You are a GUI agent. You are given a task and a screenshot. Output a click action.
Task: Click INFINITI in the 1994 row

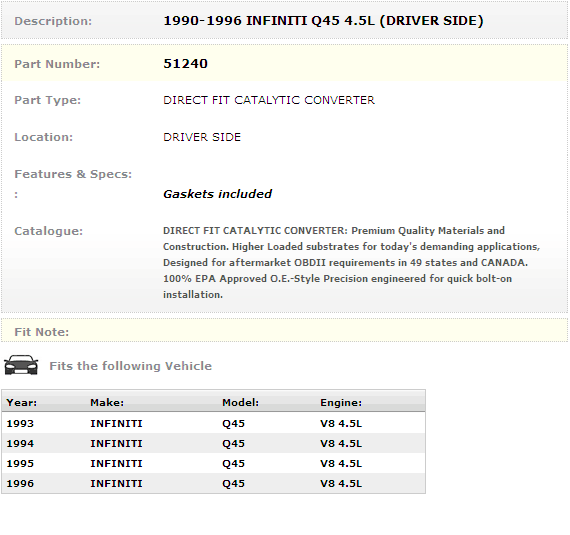tap(116, 443)
